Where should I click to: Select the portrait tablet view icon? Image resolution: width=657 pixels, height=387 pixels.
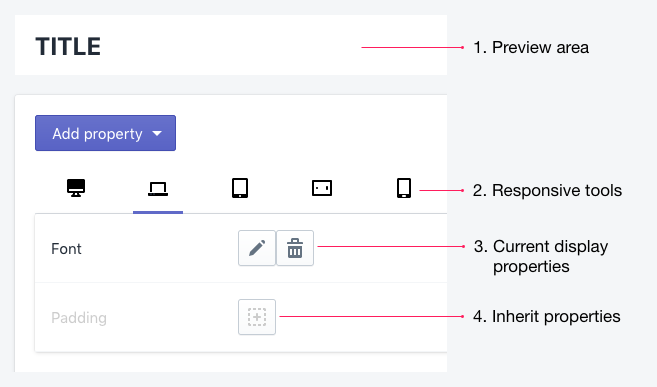240,188
